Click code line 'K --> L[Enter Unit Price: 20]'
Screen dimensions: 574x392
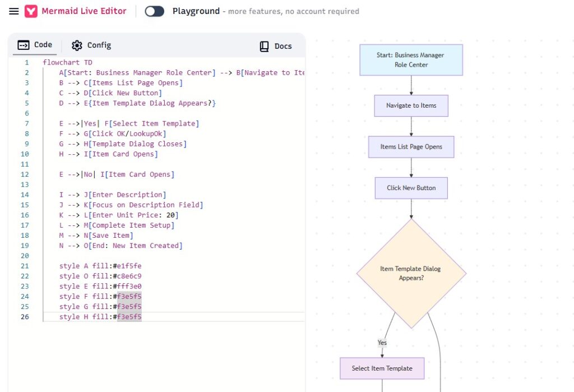119,215
